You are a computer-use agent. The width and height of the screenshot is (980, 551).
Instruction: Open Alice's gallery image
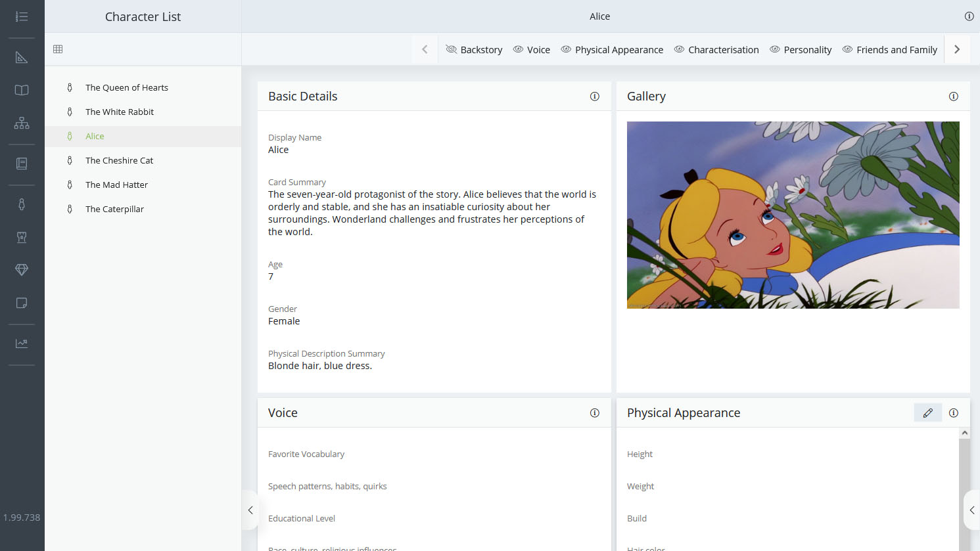tap(793, 215)
